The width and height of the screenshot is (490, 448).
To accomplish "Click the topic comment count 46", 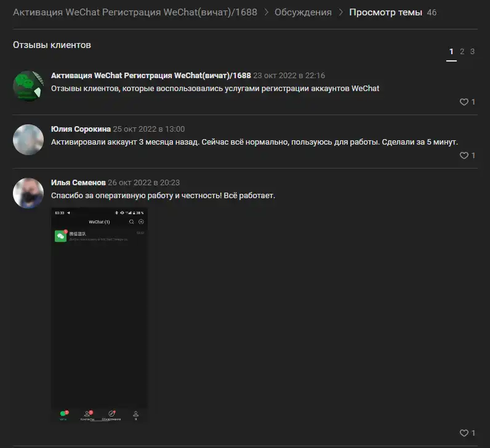I will [432, 12].
